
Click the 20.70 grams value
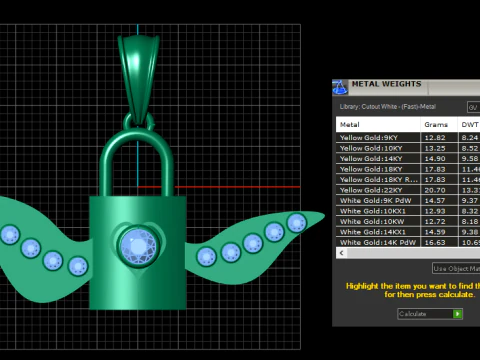pyautogui.click(x=435, y=190)
